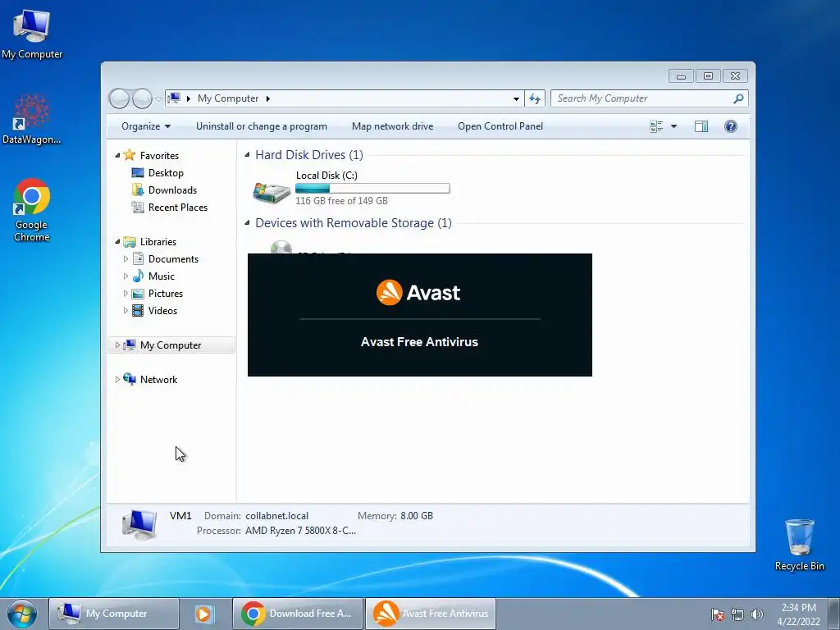Open the Recycle Bin
Image resolution: width=840 pixels, height=630 pixels.
[x=799, y=545]
